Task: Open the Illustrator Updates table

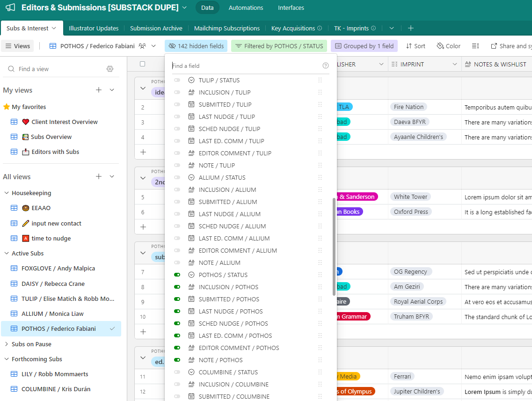Action: point(94,28)
